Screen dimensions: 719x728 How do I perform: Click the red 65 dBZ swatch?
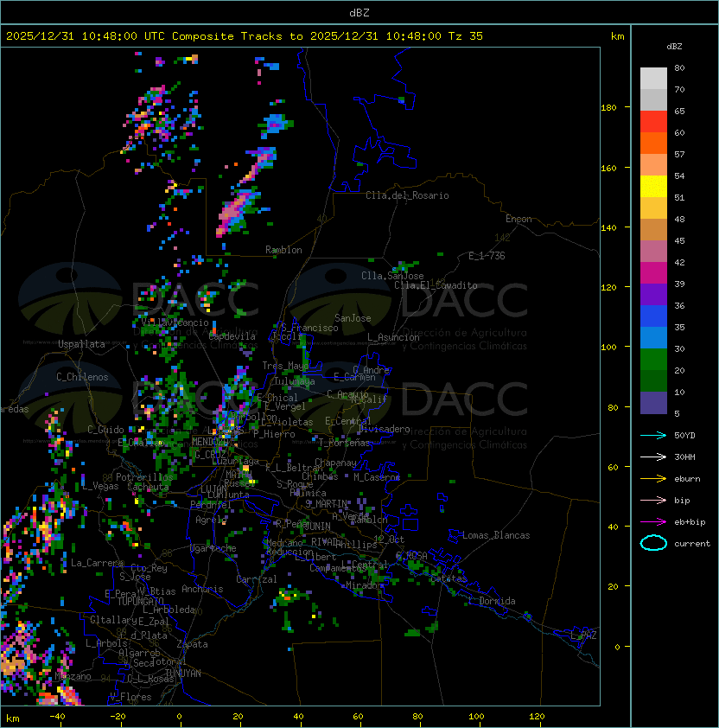point(653,122)
